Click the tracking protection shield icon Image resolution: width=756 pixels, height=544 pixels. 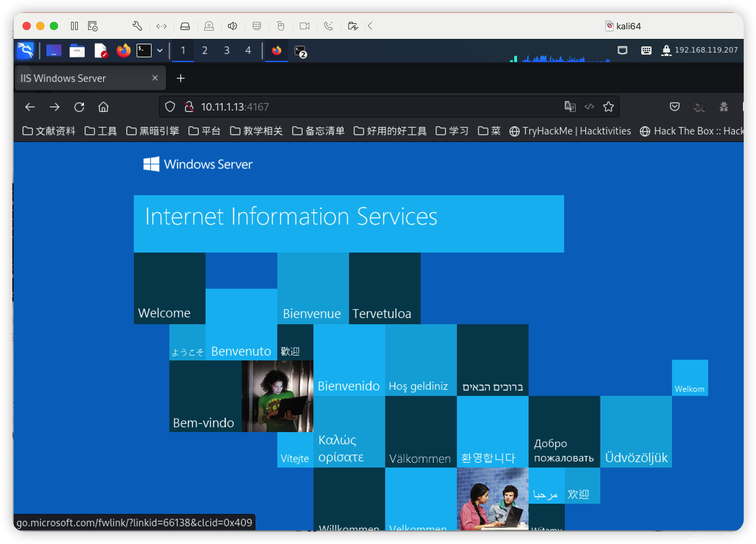[x=170, y=107]
